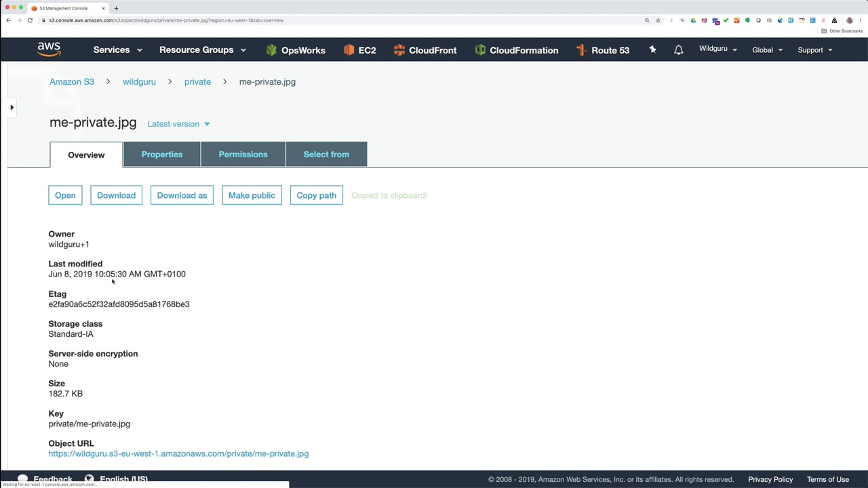Viewport: 868px width, 488px height.
Task: Click the 182.7 KB size value
Action: tap(65, 394)
